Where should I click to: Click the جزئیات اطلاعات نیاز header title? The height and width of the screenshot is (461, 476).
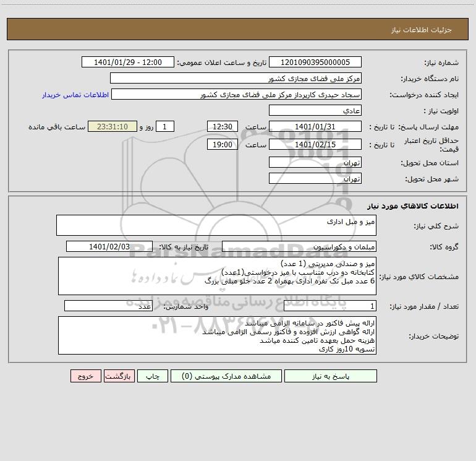(421, 30)
